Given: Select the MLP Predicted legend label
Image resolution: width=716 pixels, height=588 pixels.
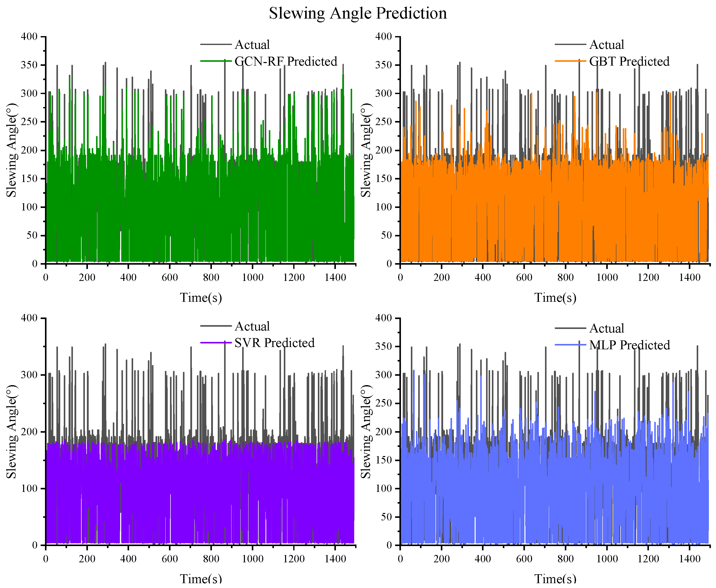Looking at the screenshot, I should pos(630,345).
